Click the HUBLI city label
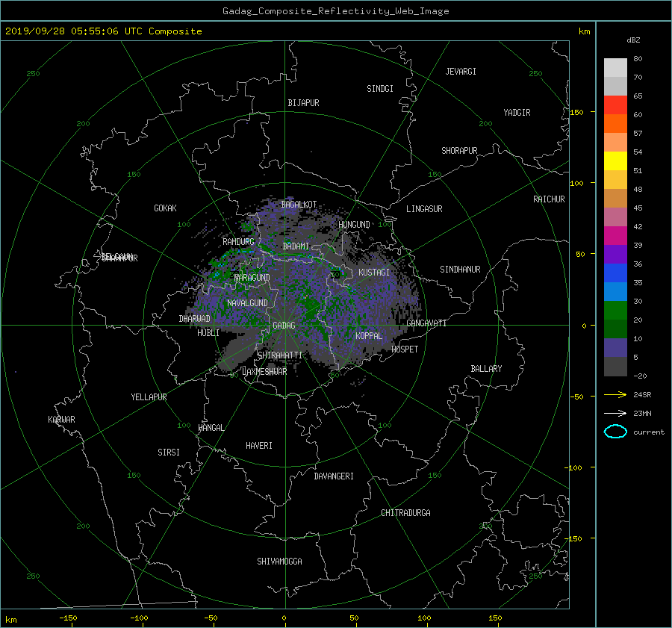The height and width of the screenshot is (628, 672). tap(208, 333)
